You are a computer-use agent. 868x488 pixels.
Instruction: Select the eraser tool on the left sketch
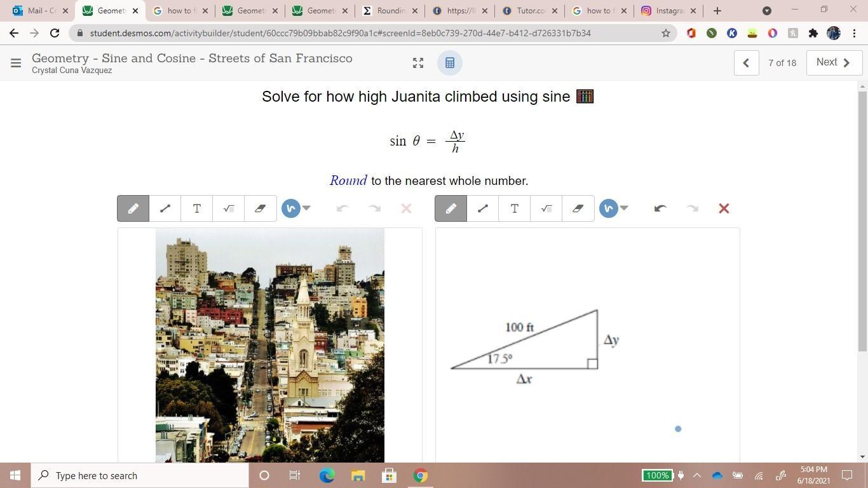260,208
